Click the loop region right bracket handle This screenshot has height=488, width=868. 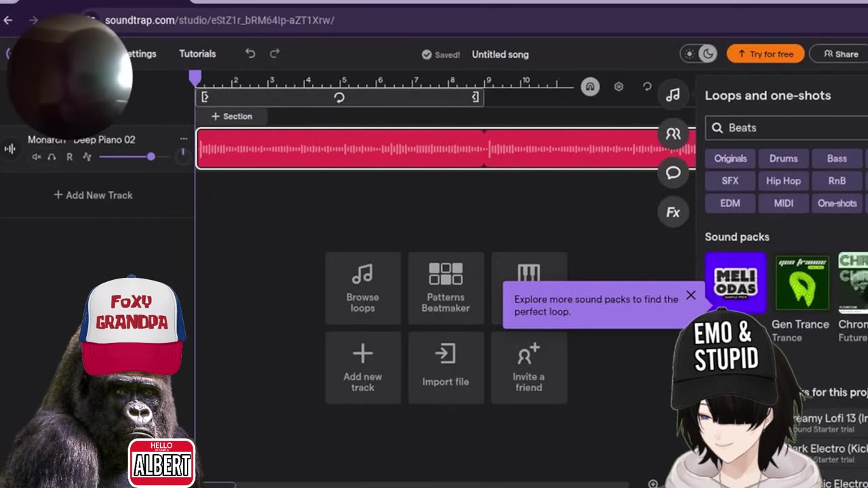point(475,97)
